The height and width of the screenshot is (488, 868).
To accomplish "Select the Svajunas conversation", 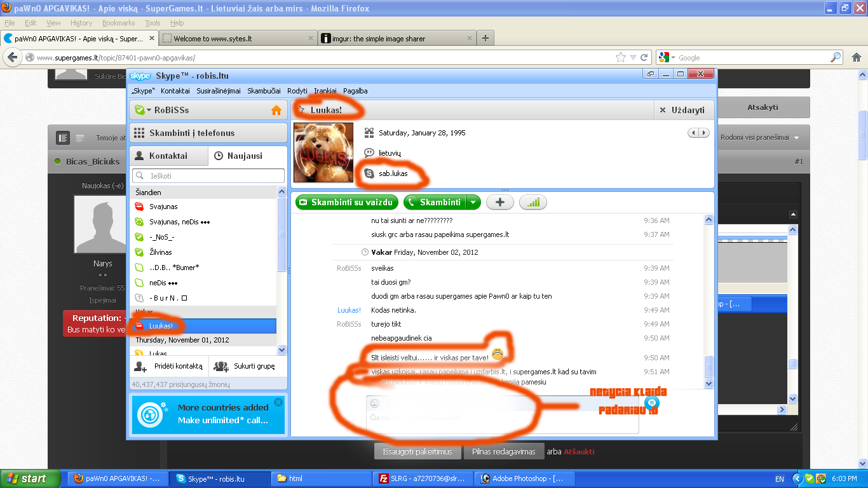I will (203, 207).
